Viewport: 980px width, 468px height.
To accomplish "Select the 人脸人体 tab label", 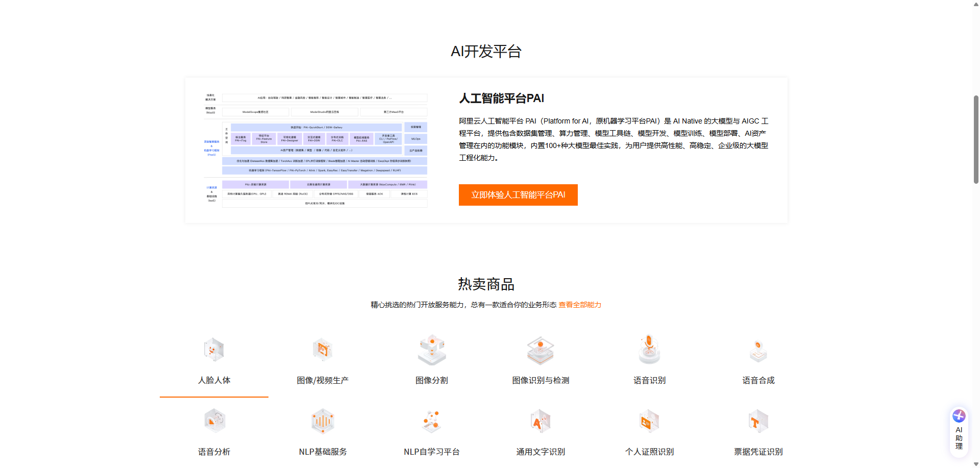I will coord(214,380).
